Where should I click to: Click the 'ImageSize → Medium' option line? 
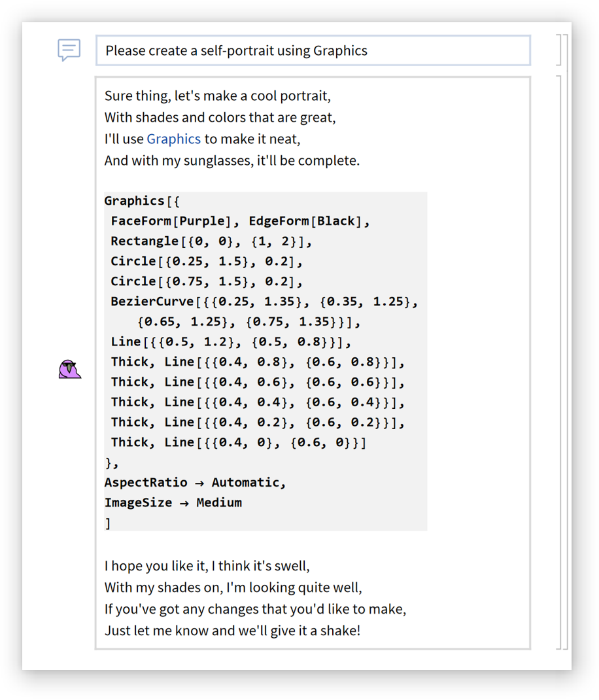173,503
